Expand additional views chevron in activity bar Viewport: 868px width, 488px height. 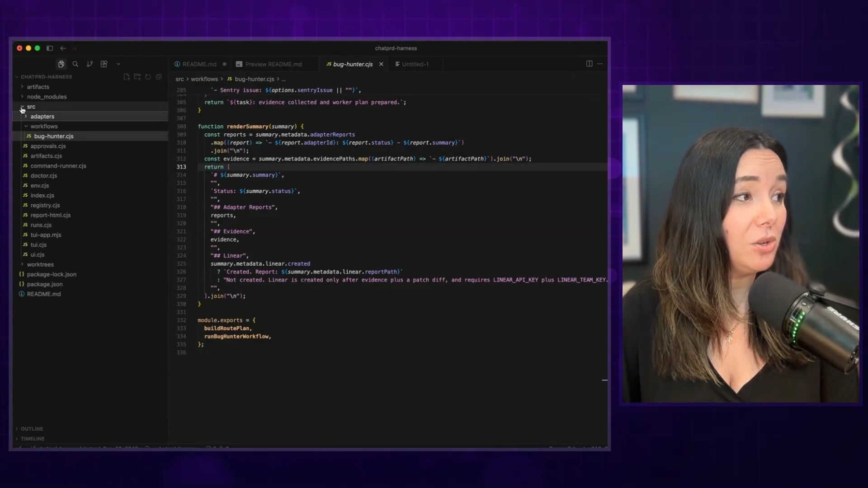click(118, 64)
